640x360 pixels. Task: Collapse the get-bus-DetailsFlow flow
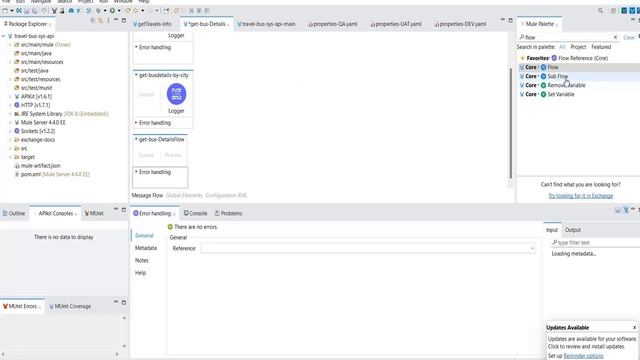136,139
